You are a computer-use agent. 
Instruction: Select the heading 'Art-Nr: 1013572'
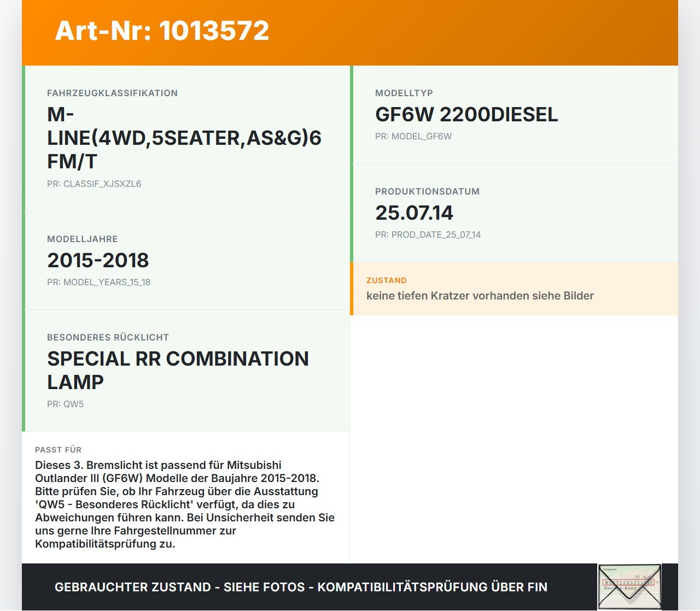coord(162,31)
